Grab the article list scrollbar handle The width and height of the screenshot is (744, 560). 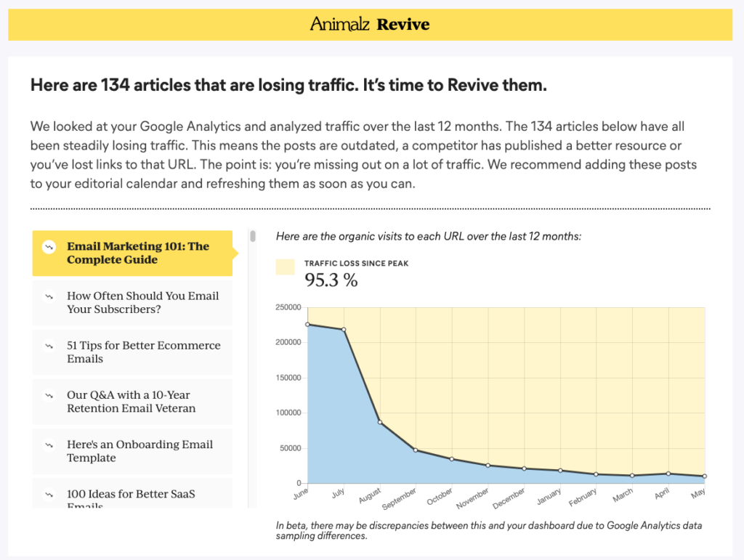pyautogui.click(x=253, y=236)
